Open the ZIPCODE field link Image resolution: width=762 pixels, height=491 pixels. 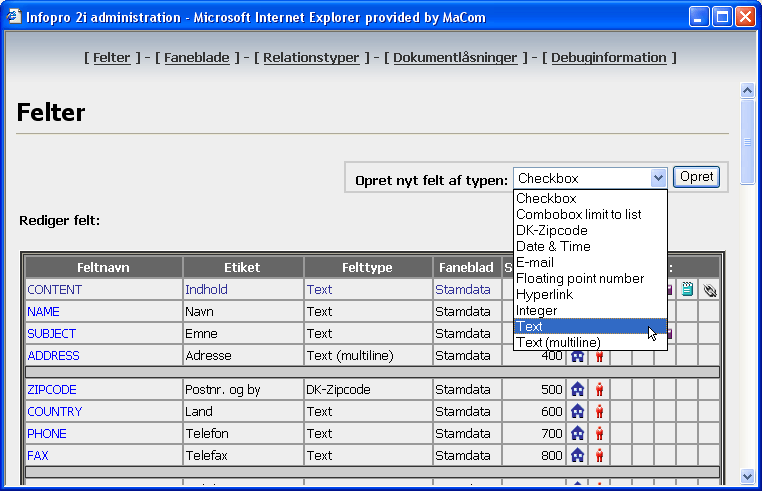tap(52, 389)
